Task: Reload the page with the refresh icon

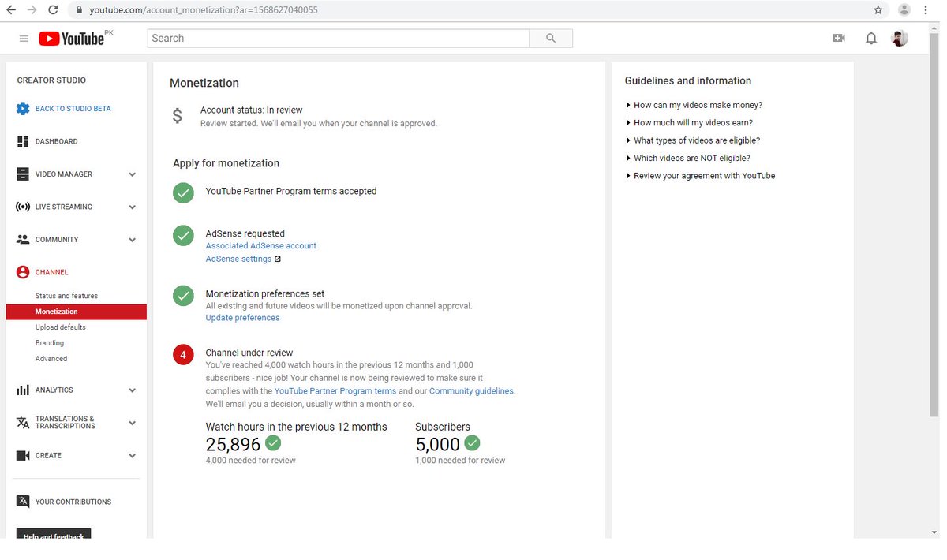Action: [53, 10]
